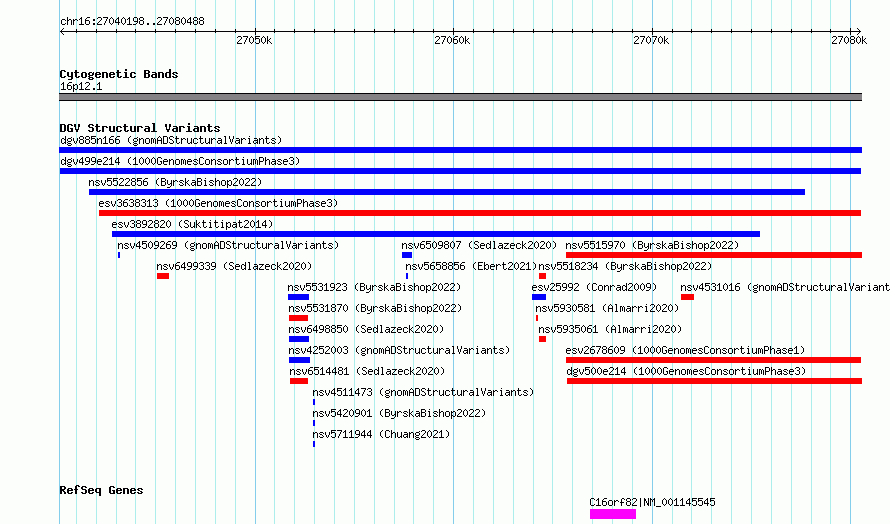The image size is (890, 524).
Task: Click the dgv885n166 gnomAD variant label
Action: click(x=171, y=140)
